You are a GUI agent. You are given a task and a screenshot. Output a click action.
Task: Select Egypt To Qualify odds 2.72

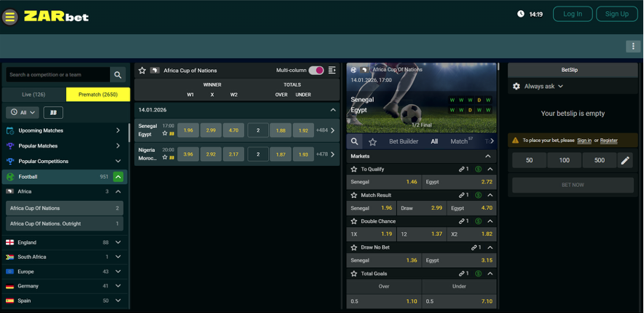pyautogui.click(x=459, y=182)
